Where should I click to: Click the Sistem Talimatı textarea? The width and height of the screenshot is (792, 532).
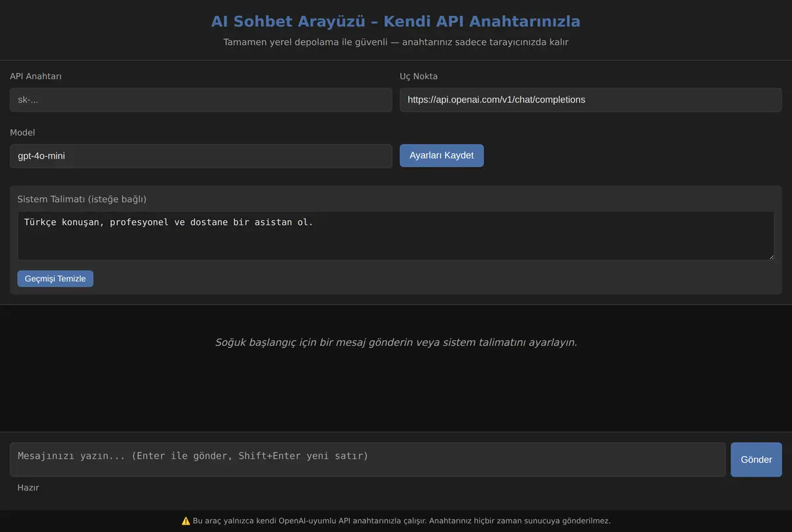tap(395, 236)
